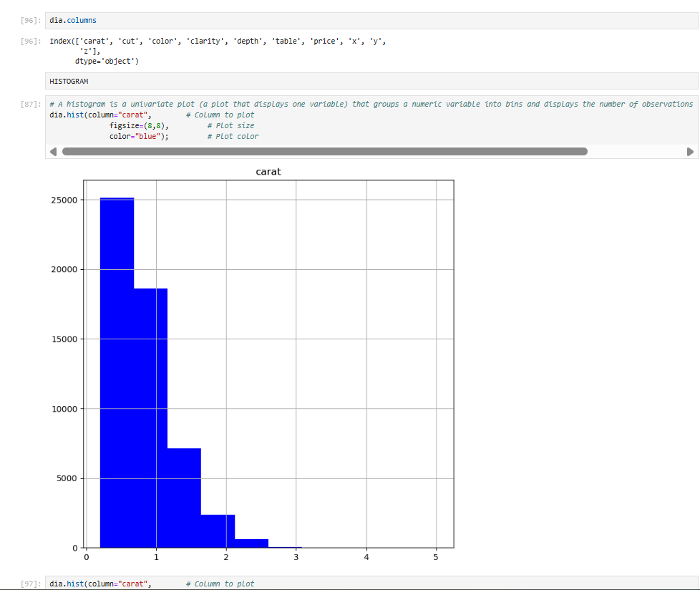Click the left arrow of horizontal scrollbar
The width and height of the screenshot is (700, 590).
coord(54,152)
